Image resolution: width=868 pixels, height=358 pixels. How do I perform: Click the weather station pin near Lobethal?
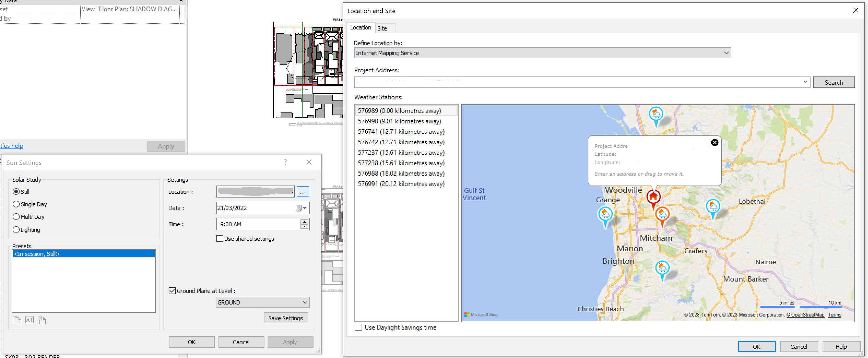pyautogui.click(x=713, y=207)
